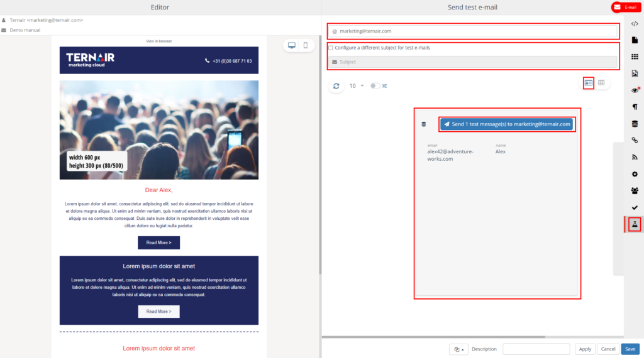The image size is (644, 358).
Task: Select the crowd hero image in e-mail
Action: tap(159, 130)
